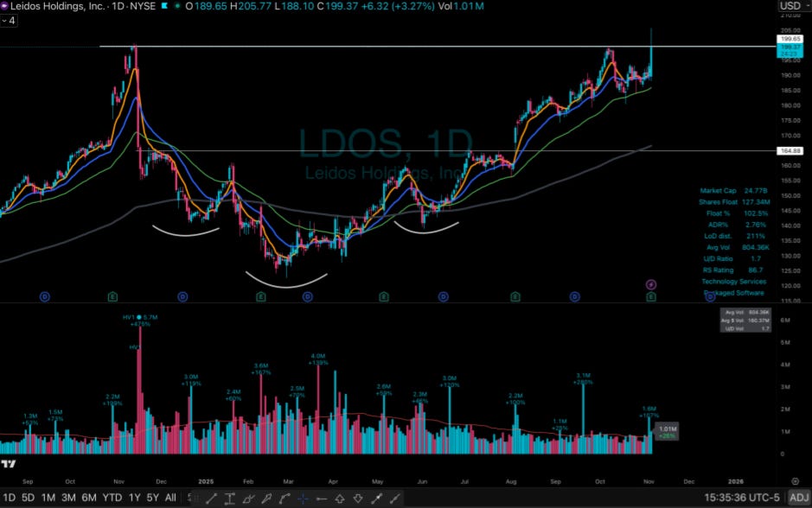Select the horizontal ray line tool
This screenshot has height=508, width=812.
click(321, 498)
